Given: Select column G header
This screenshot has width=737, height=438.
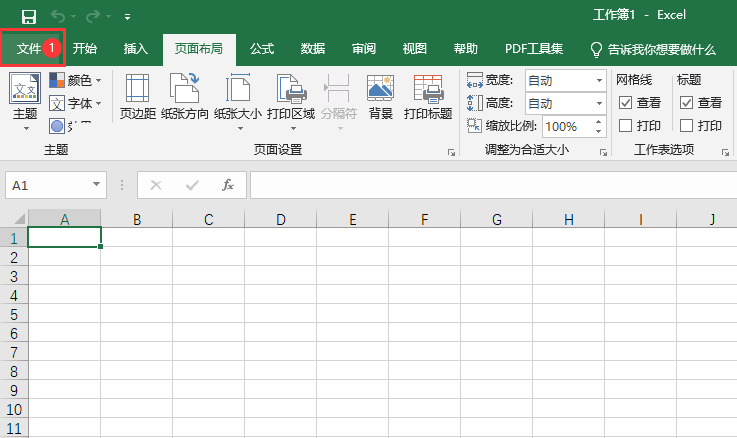Looking at the screenshot, I should pyautogui.click(x=496, y=219).
